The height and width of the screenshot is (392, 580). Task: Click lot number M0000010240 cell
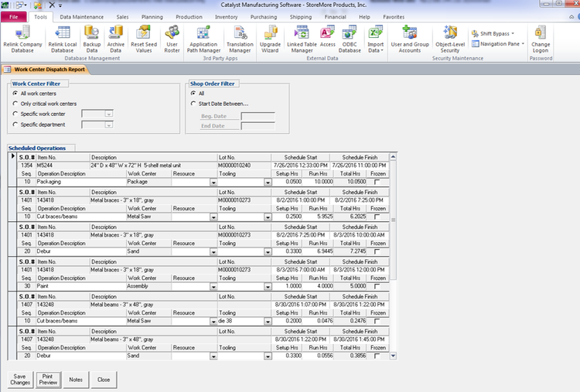click(244, 165)
